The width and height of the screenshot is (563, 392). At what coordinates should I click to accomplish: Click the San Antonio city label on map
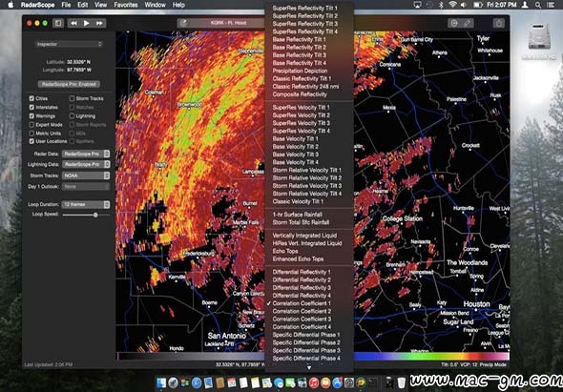[226, 336]
